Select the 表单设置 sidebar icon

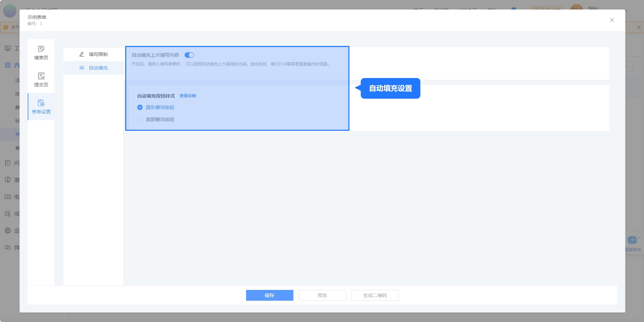(41, 103)
